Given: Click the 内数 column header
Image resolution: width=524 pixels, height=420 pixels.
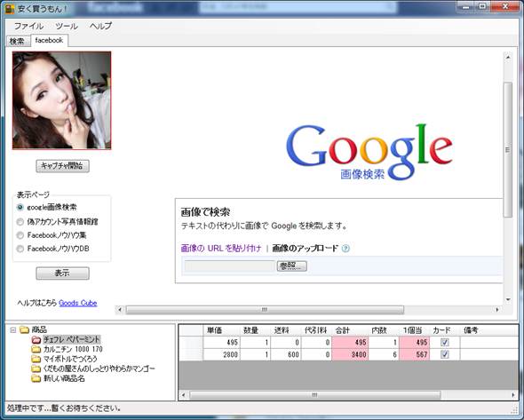Looking at the screenshot, I should (384, 330).
